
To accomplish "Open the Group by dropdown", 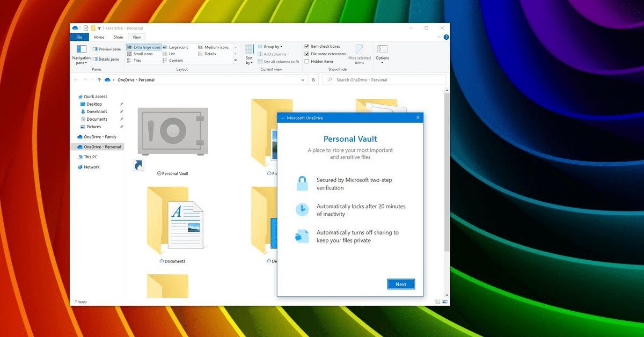I will (x=270, y=47).
